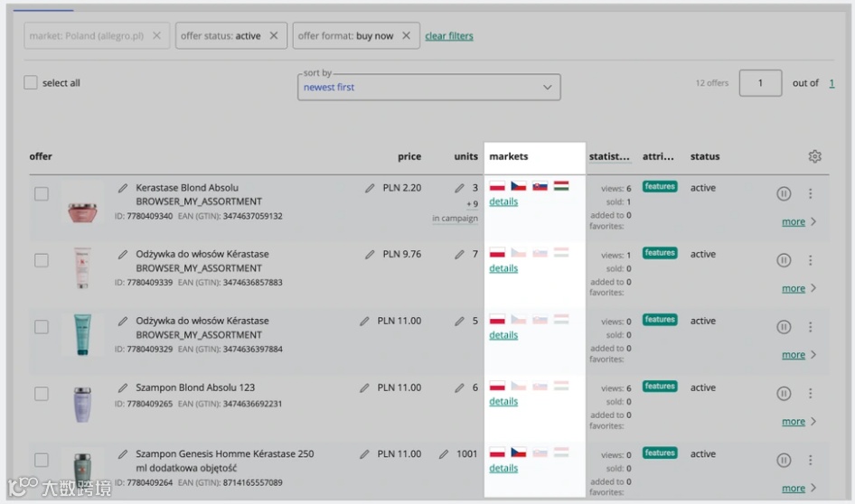Edit title pencil for Szampon Blond Absolu 123
The height and width of the screenshot is (504, 855).
[x=123, y=388]
